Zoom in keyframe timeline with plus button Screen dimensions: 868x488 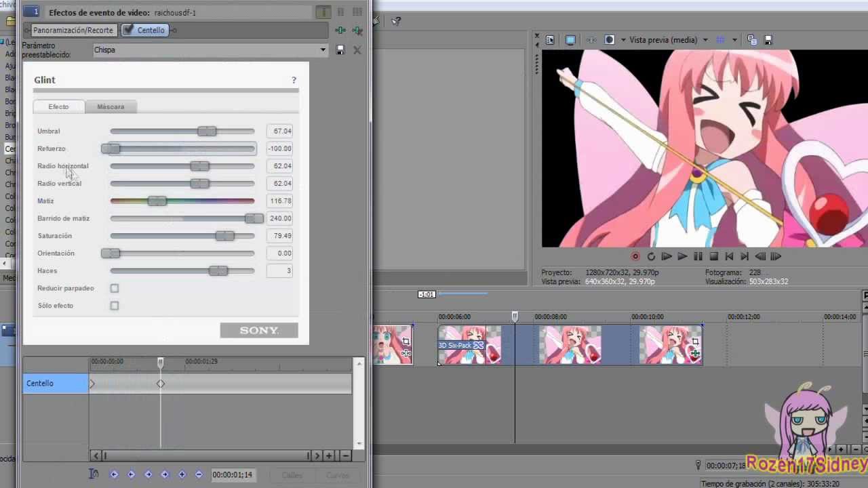(x=329, y=455)
